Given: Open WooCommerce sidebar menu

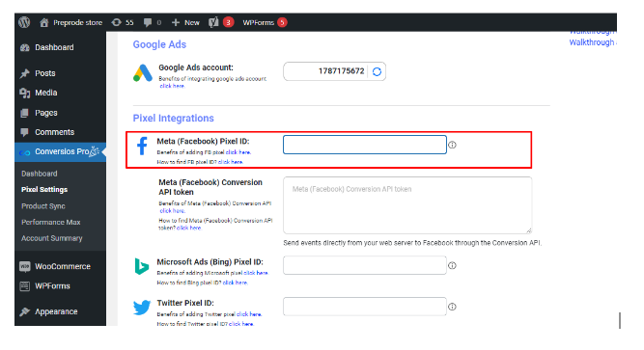Looking at the screenshot, I should click(63, 266).
